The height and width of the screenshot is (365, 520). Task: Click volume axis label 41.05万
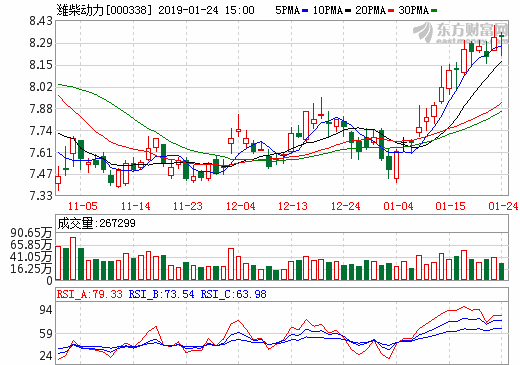point(31,257)
